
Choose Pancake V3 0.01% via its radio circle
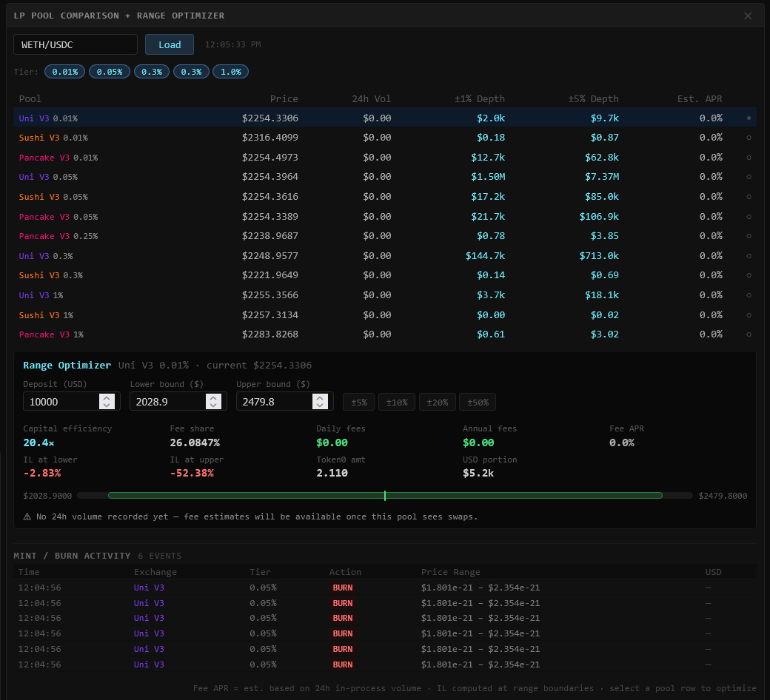pos(749,158)
